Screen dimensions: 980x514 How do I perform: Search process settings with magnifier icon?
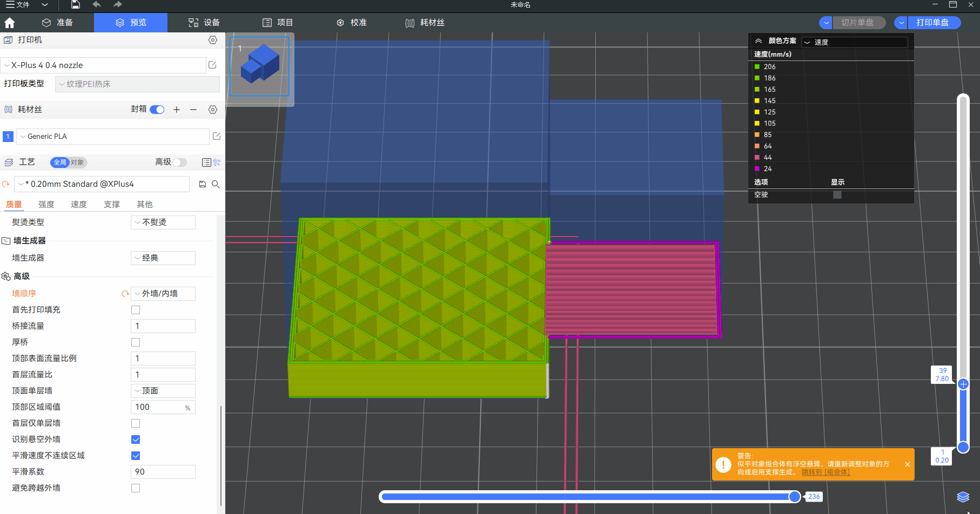click(216, 184)
